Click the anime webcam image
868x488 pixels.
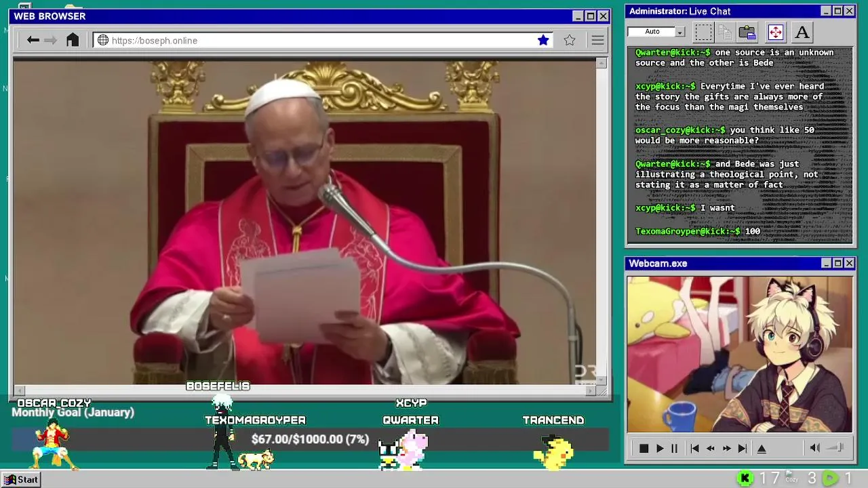coord(739,354)
